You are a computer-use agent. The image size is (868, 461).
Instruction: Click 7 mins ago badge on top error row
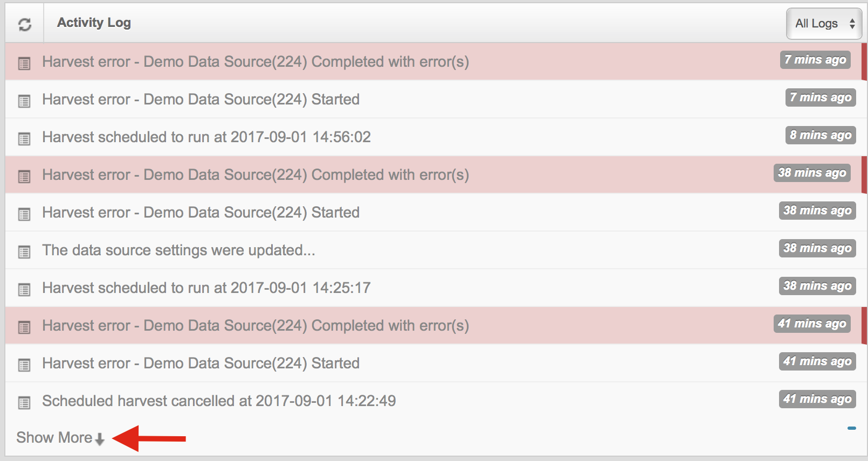point(815,60)
